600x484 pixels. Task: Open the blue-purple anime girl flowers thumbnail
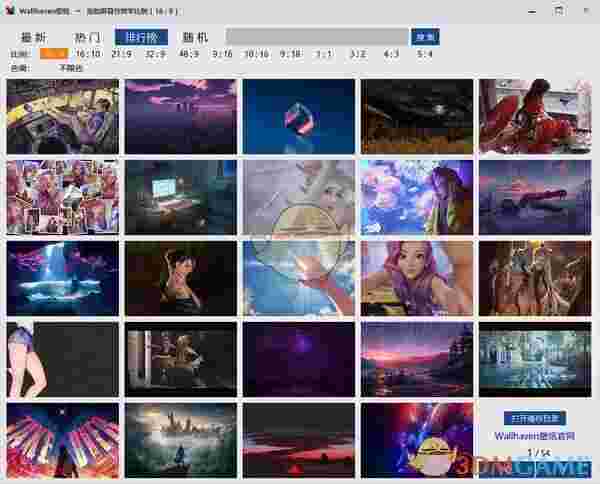click(x=417, y=197)
